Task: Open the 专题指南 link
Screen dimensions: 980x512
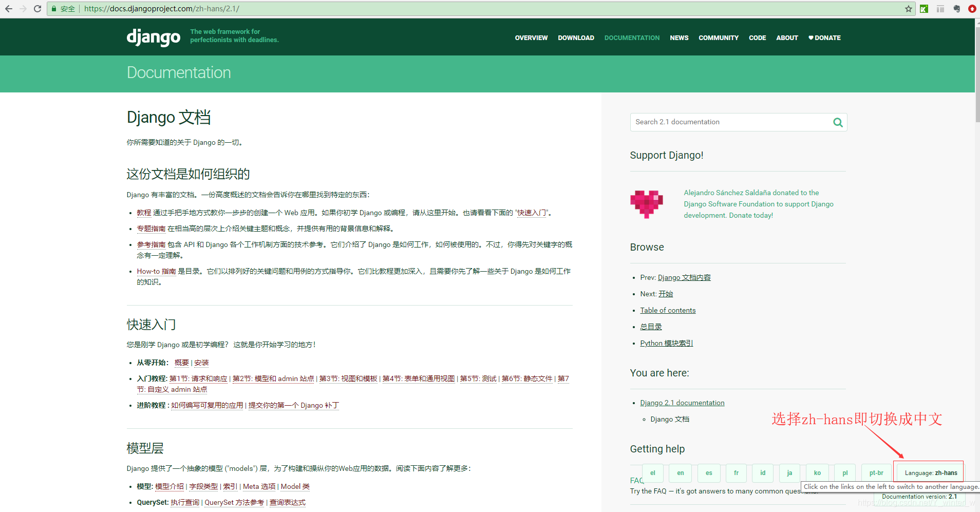Action: coord(151,229)
